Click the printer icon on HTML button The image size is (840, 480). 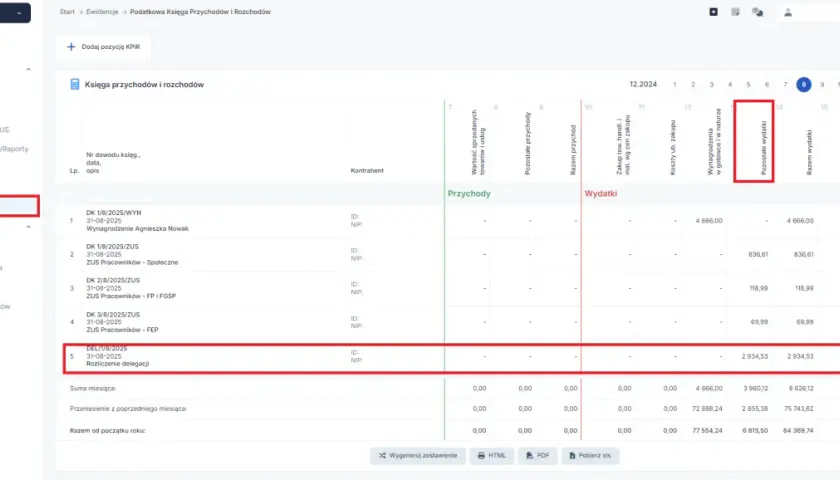tap(481, 455)
